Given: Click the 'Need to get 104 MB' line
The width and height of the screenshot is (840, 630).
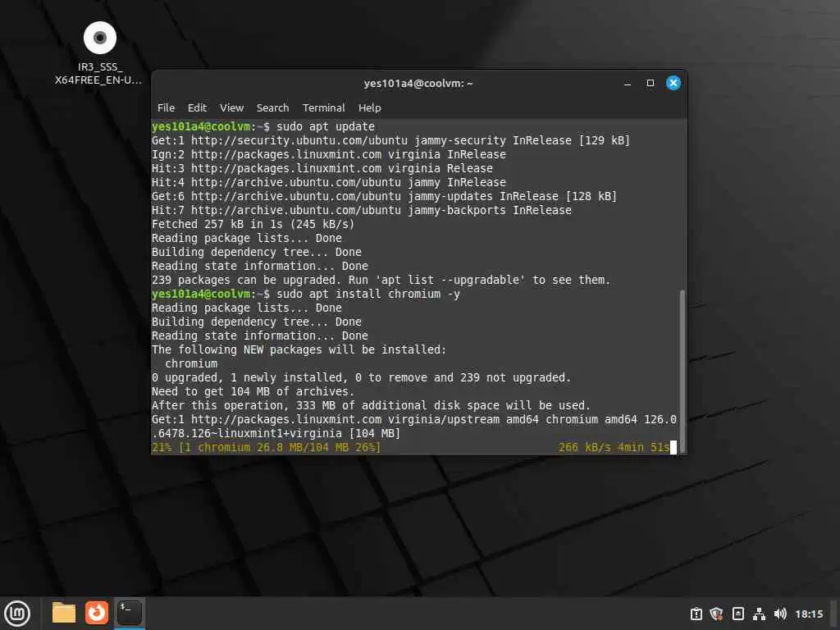Looking at the screenshot, I should 253,391.
